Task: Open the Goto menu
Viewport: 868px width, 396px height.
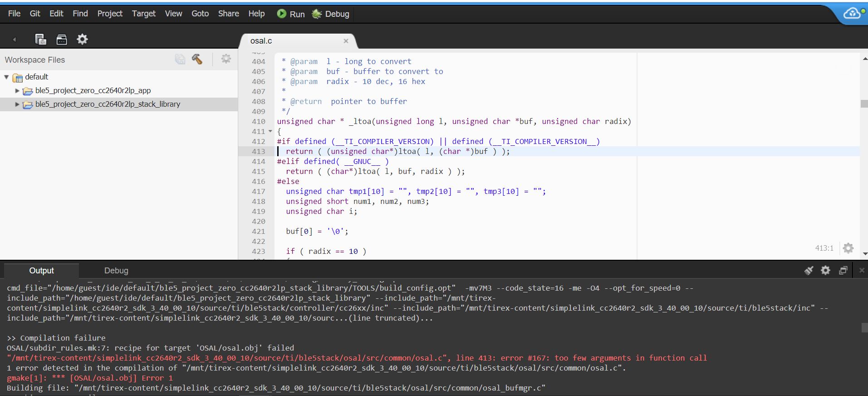Action: 200,14
